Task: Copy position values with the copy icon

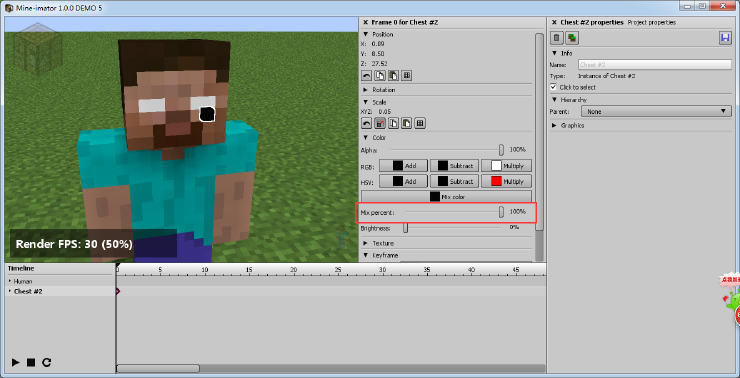Action: tap(379, 76)
